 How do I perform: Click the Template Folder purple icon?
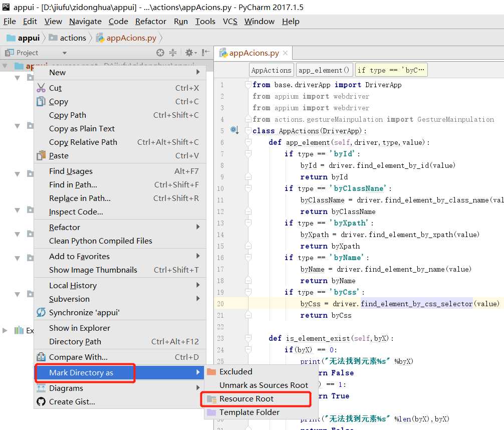(211, 412)
